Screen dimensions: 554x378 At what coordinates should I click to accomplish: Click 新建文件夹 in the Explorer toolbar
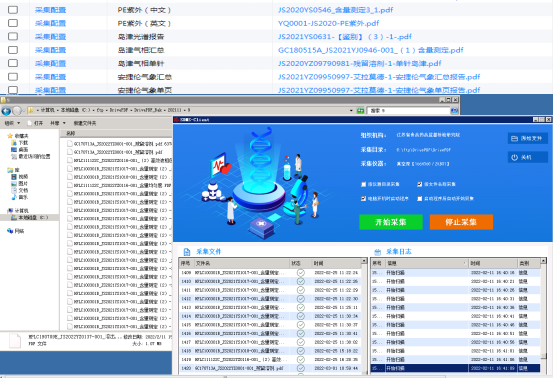pyautogui.click(x=85, y=123)
